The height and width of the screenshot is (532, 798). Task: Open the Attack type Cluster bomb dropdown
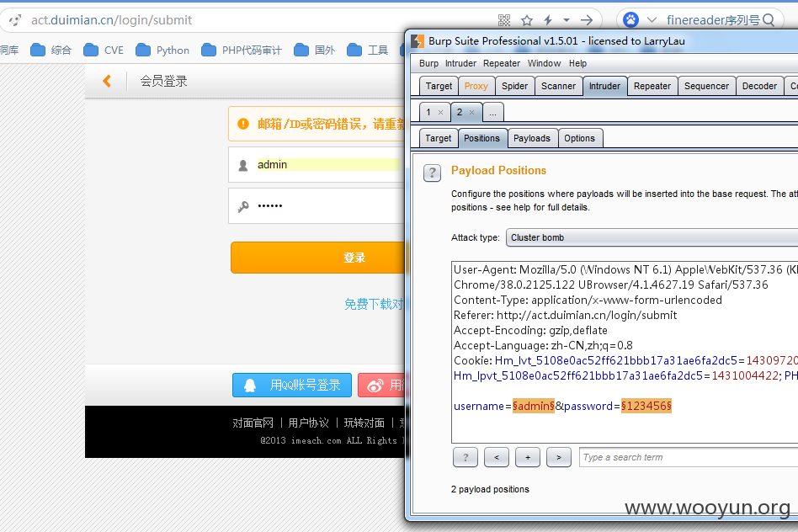[652, 237]
